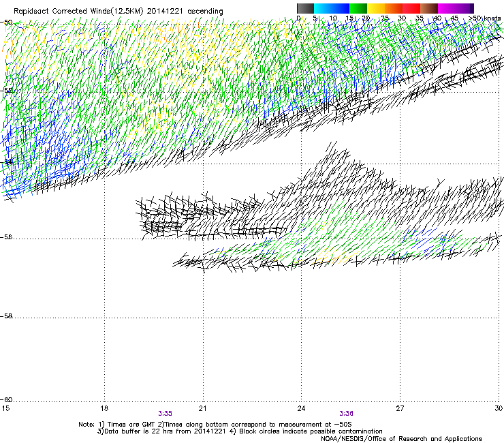Click the orange 25-30 knots color swatch

coord(394,8)
